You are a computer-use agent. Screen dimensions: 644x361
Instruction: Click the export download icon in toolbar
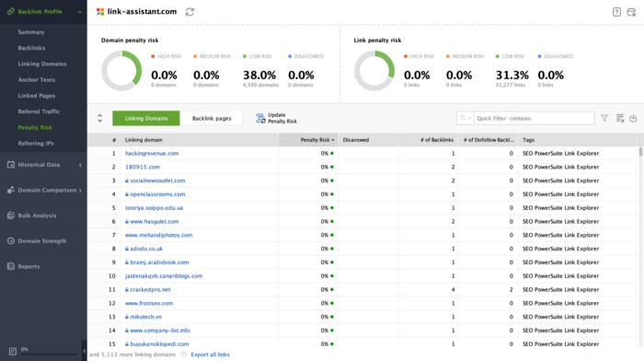(633, 118)
